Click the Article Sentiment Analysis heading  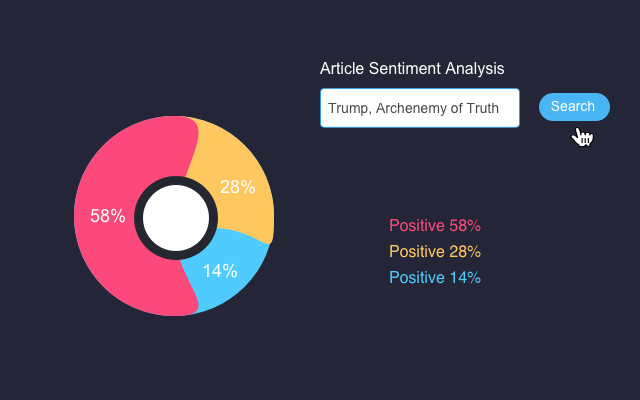(x=412, y=69)
